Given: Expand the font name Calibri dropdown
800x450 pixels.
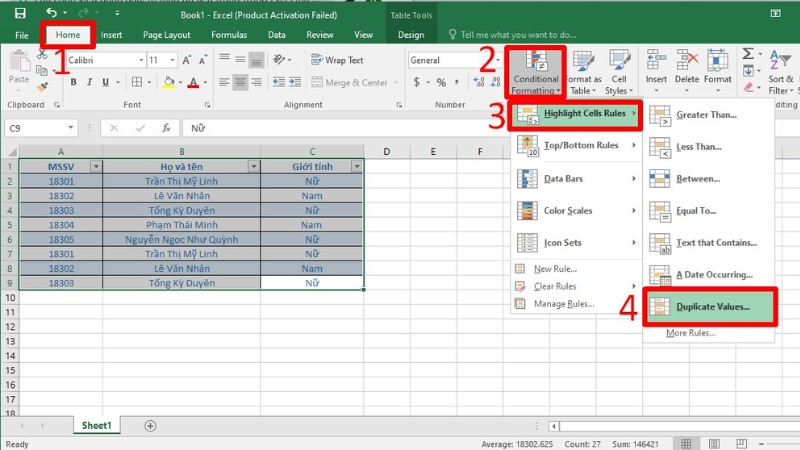Looking at the screenshot, I should click(140, 60).
